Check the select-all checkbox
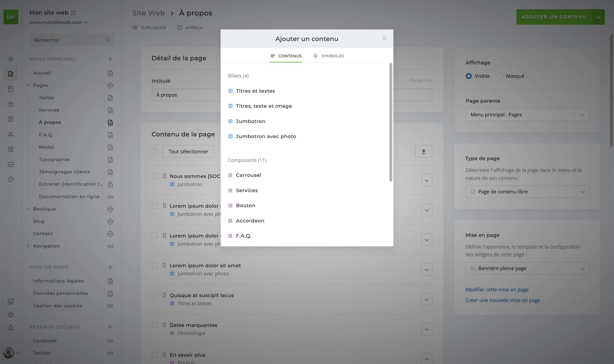 [154, 152]
